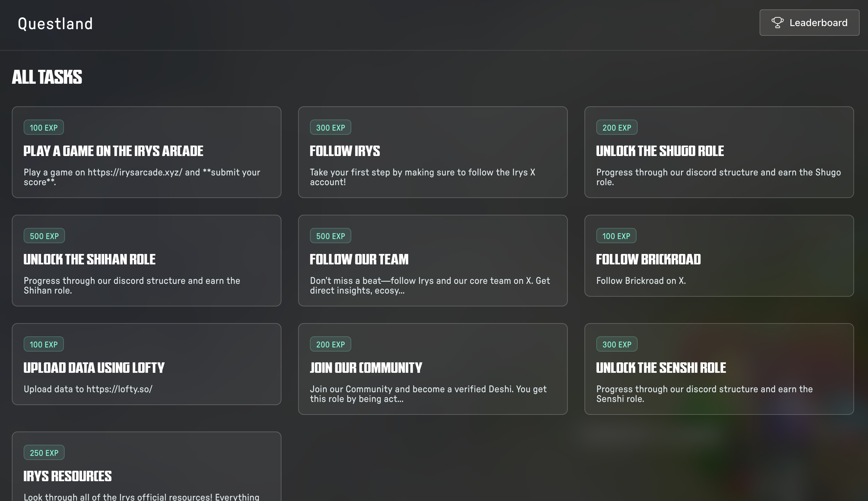Click 300 EXP badge on Follow Irys
This screenshot has height=501, width=868.
[x=330, y=128]
